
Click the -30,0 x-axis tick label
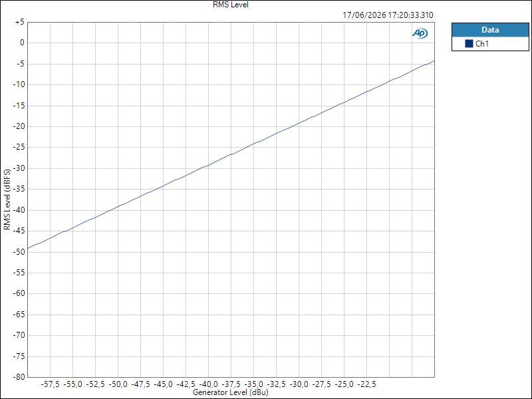click(x=299, y=384)
